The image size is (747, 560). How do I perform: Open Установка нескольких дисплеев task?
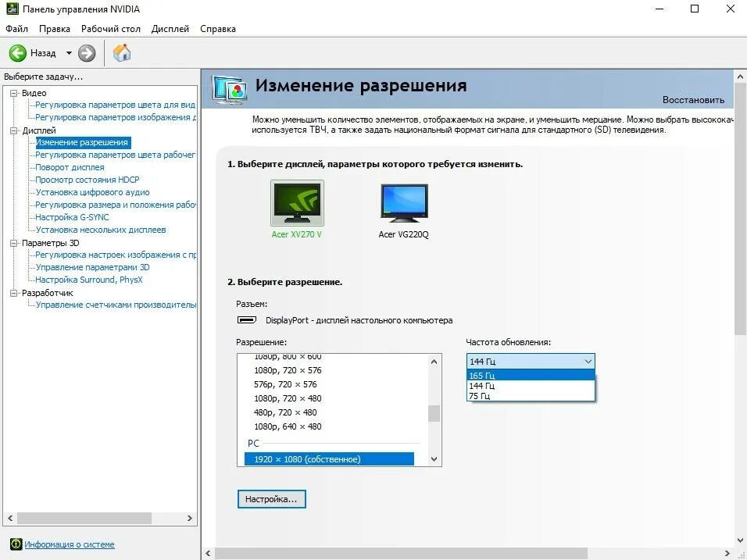tap(101, 230)
